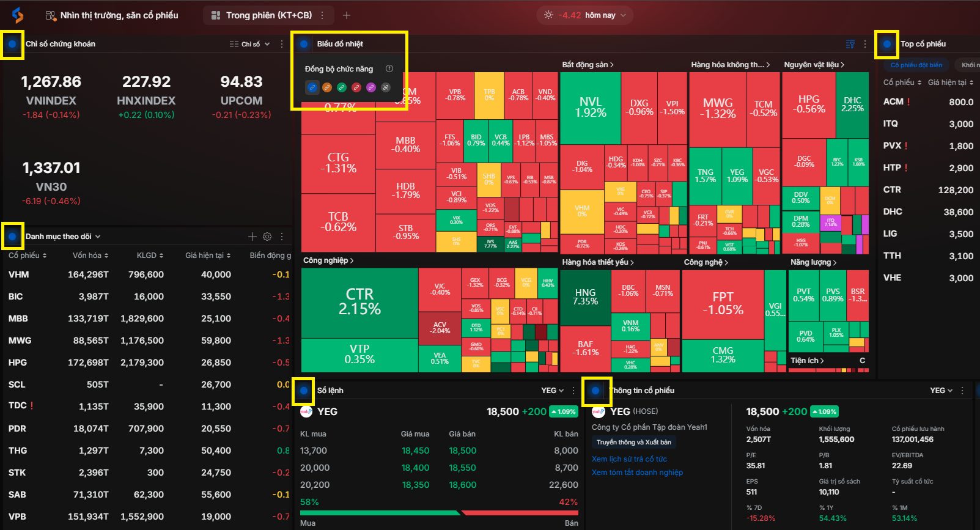
Task: Open the 'Nhìn thị trường, săn cổ phiếu' workspace icon
Action: tap(50, 15)
